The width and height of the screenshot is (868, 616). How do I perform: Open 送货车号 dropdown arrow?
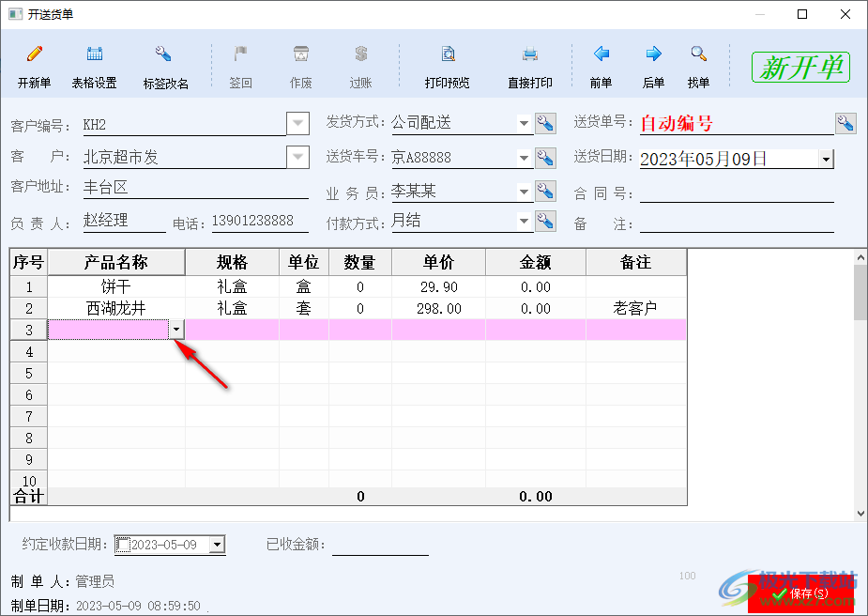[524, 159]
